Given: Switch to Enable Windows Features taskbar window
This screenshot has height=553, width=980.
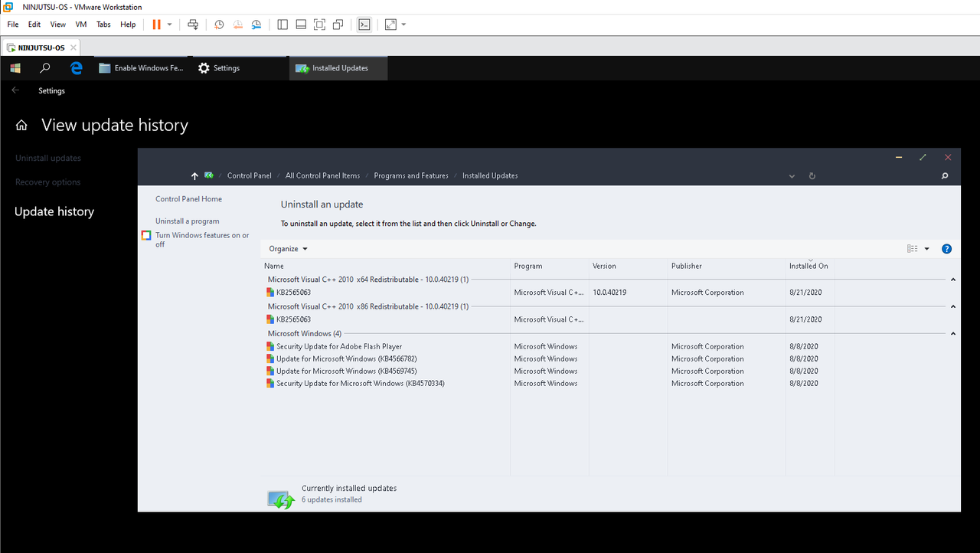Looking at the screenshot, I should click(x=142, y=68).
